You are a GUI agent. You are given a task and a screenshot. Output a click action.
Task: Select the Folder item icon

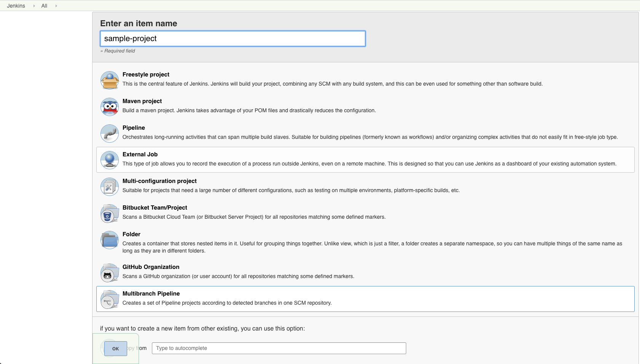[110, 240]
